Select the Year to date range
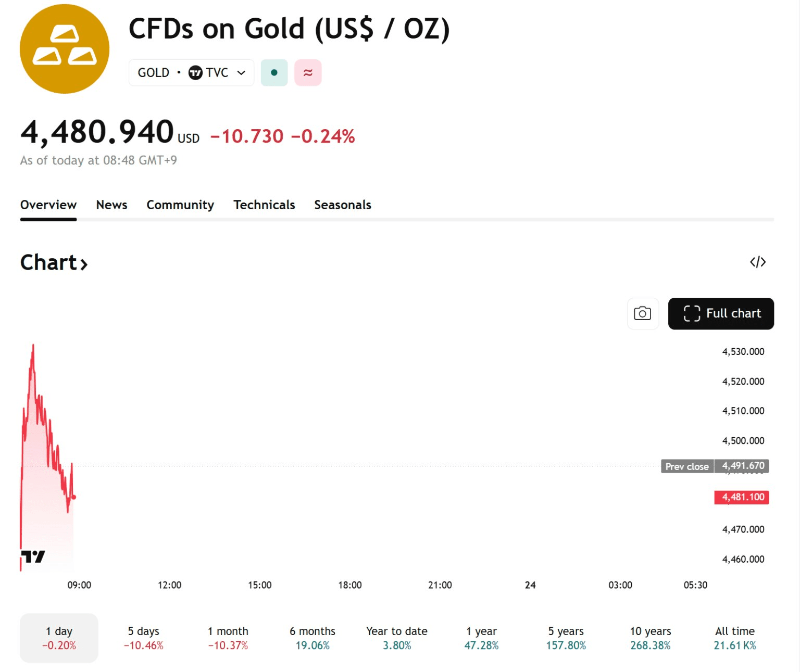Image resolution: width=800 pixels, height=672 pixels. [x=397, y=638]
